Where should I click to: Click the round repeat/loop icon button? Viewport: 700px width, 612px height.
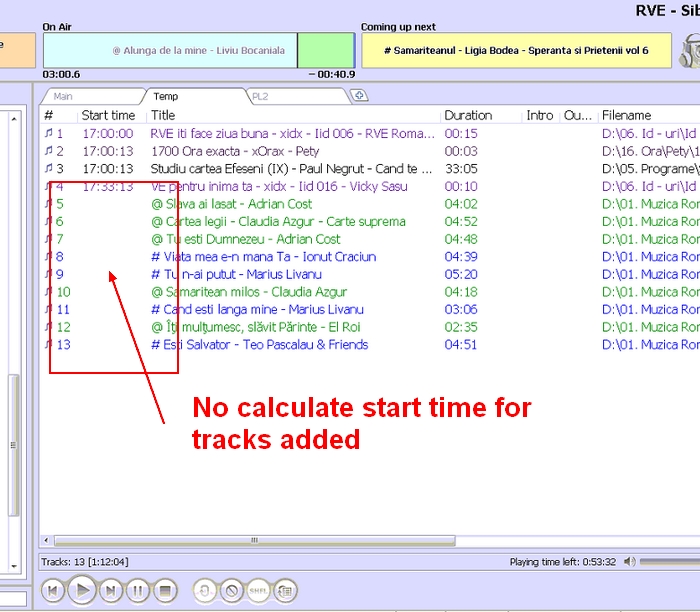click(x=204, y=591)
